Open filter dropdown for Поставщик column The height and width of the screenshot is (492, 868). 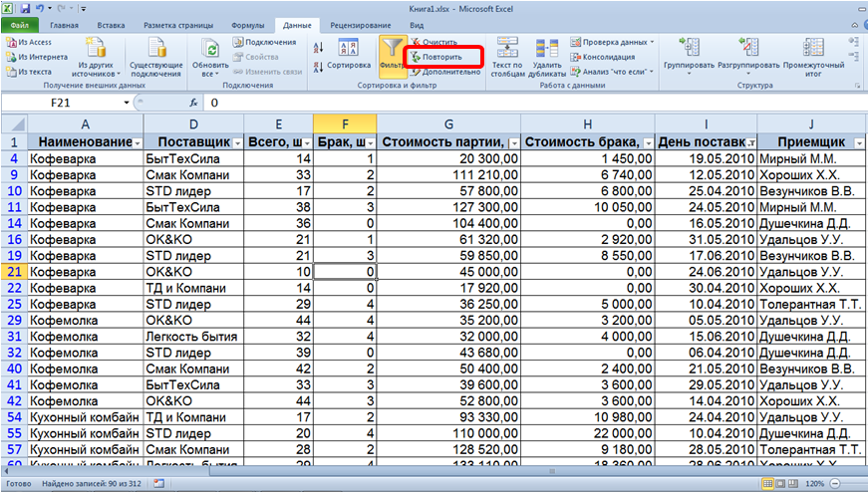(236, 143)
